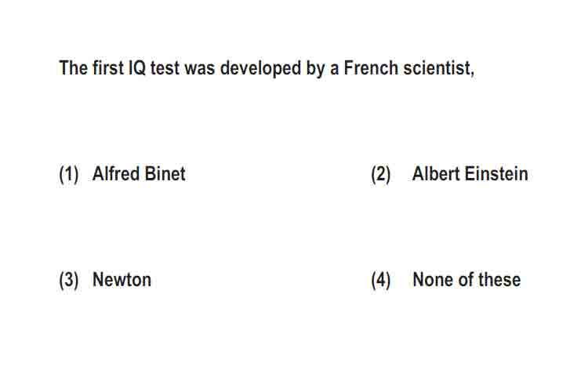Image resolution: width=588 pixels, height=392 pixels.
Task: Click the word developed in the question
Action: click(260, 69)
